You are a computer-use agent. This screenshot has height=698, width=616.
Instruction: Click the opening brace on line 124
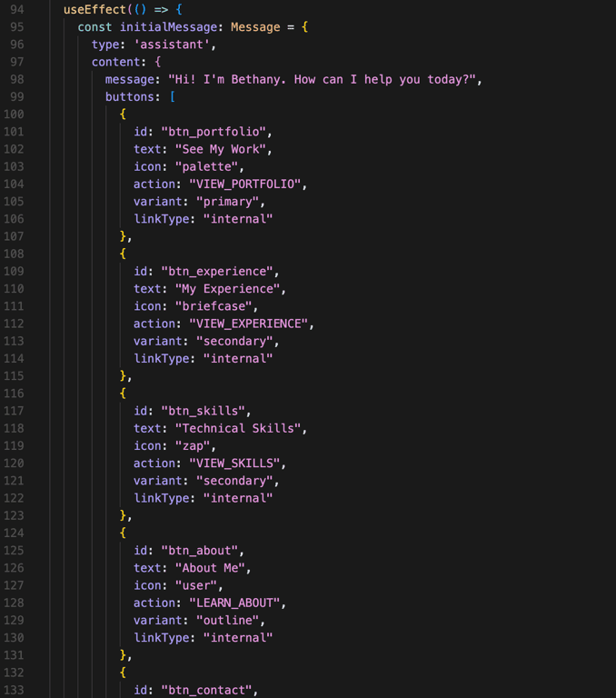[x=123, y=533]
